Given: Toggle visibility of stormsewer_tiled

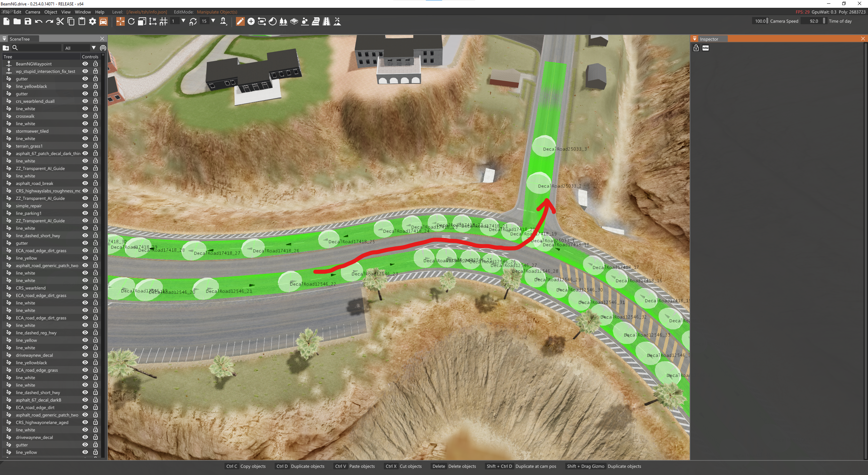Looking at the screenshot, I should [85, 131].
